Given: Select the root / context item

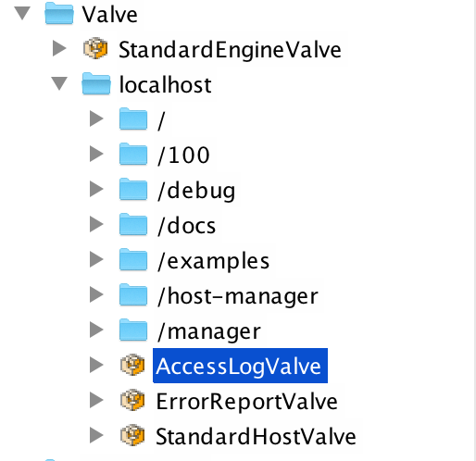Looking at the screenshot, I should click(x=161, y=120).
